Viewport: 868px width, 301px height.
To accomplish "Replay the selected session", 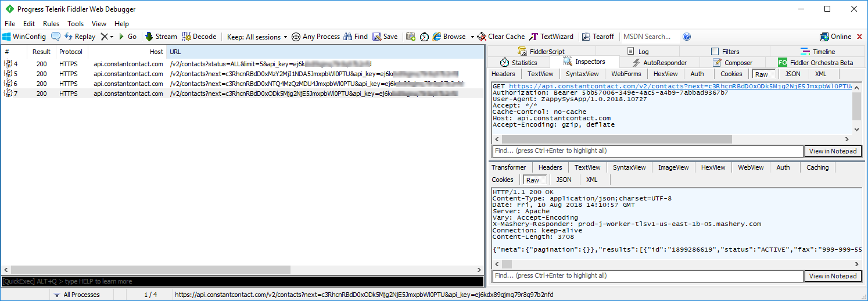I will (x=80, y=37).
